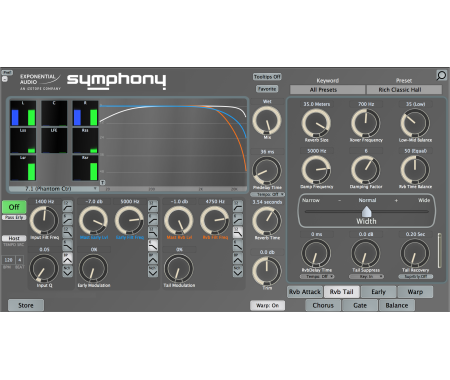
Task: Click the Beat value field showing 4
Action: point(20,260)
